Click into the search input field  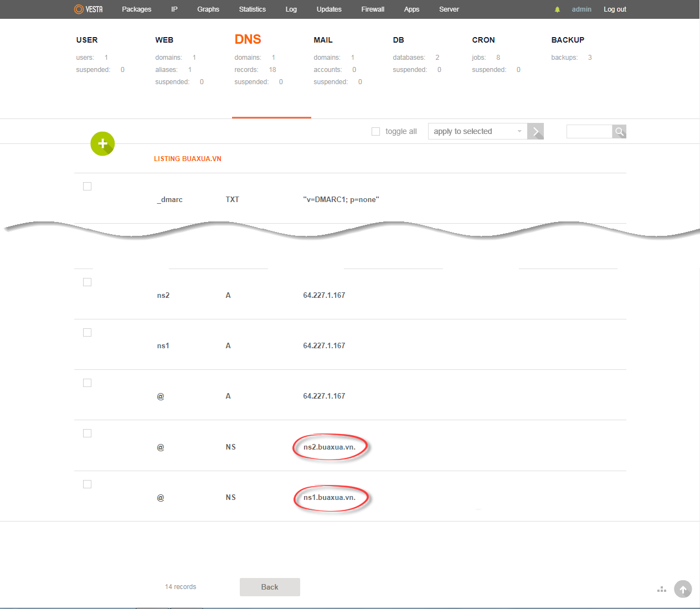click(x=589, y=132)
